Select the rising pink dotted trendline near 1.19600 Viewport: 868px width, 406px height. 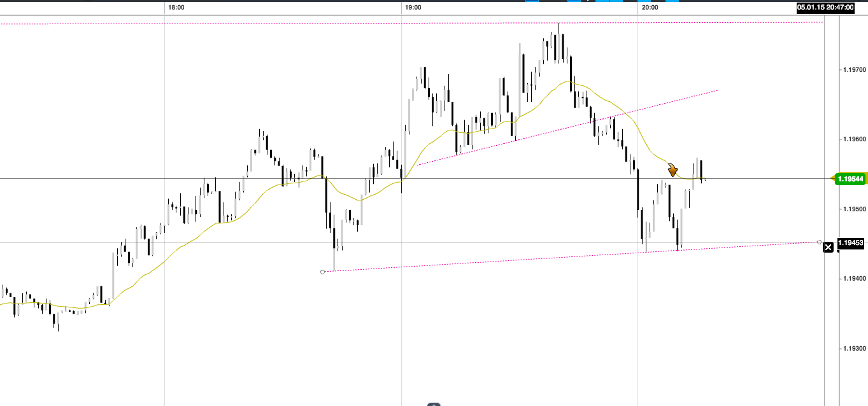tap(567, 128)
